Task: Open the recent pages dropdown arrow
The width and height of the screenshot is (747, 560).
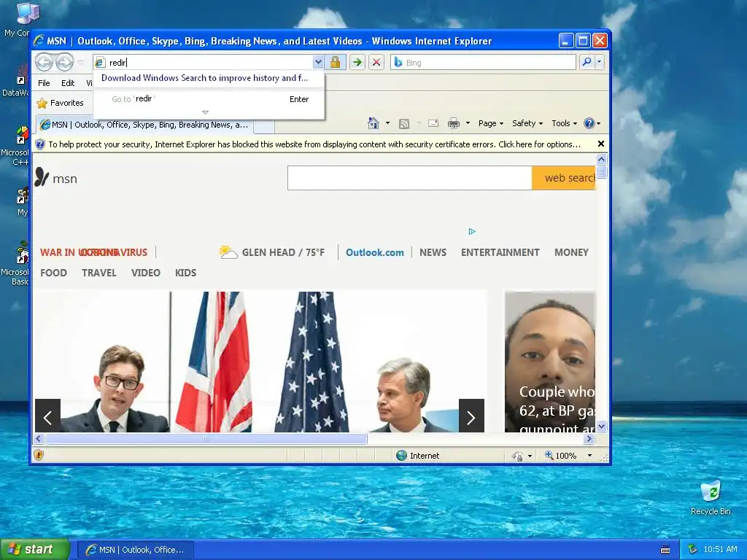Action: (x=80, y=63)
